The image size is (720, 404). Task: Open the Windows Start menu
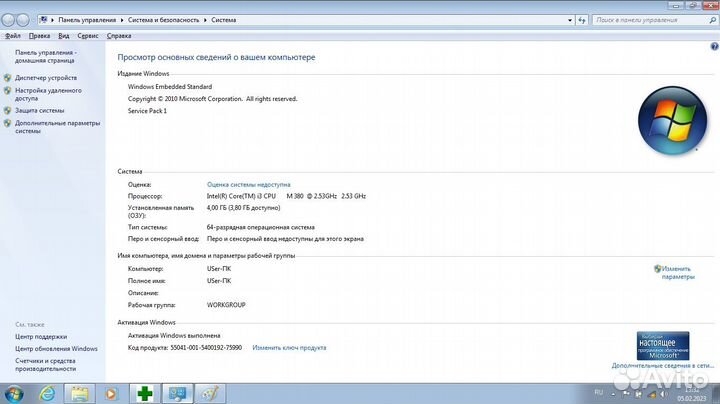pos(14,394)
